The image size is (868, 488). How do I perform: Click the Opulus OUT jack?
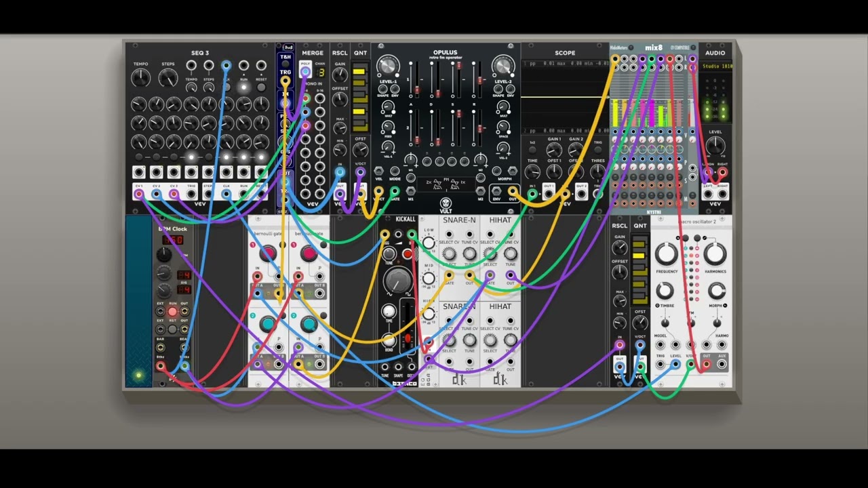[x=513, y=192]
